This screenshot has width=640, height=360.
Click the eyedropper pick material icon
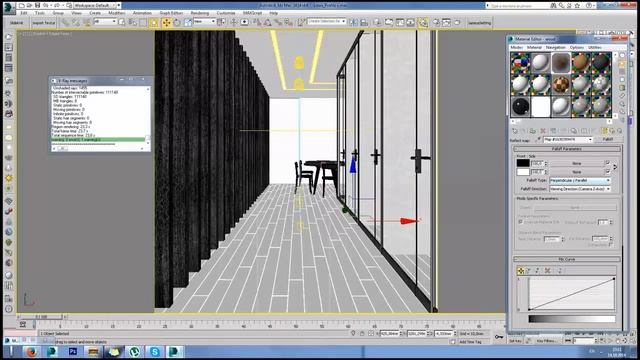[538, 140]
